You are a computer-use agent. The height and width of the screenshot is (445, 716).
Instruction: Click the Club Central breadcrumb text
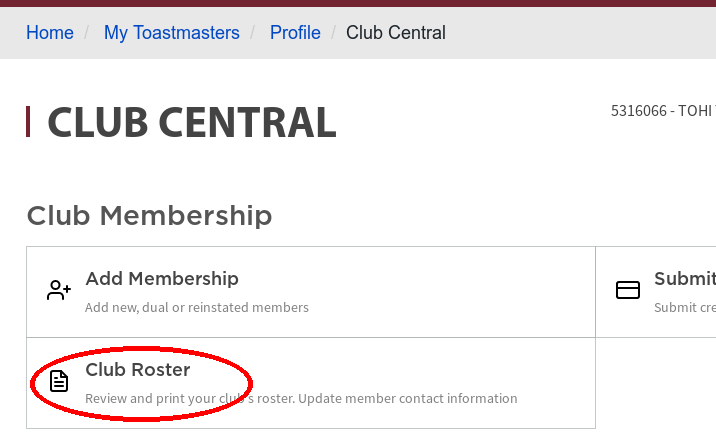396,33
